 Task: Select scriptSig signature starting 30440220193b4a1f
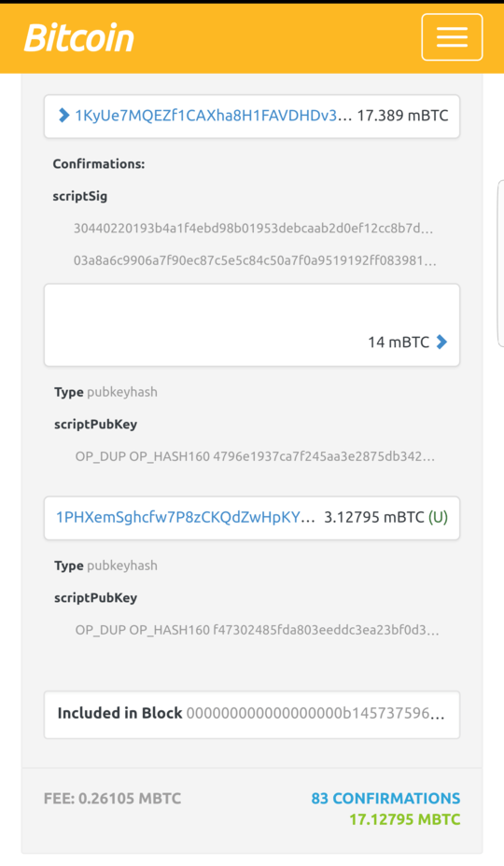[253, 228]
